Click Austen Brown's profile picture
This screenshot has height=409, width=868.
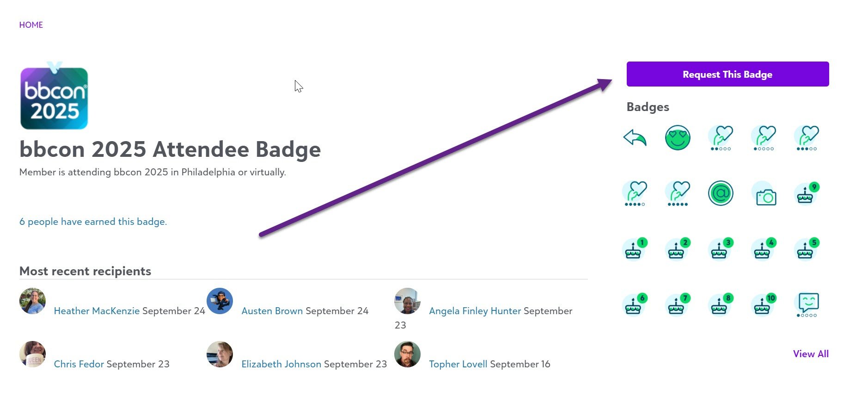(220, 301)
